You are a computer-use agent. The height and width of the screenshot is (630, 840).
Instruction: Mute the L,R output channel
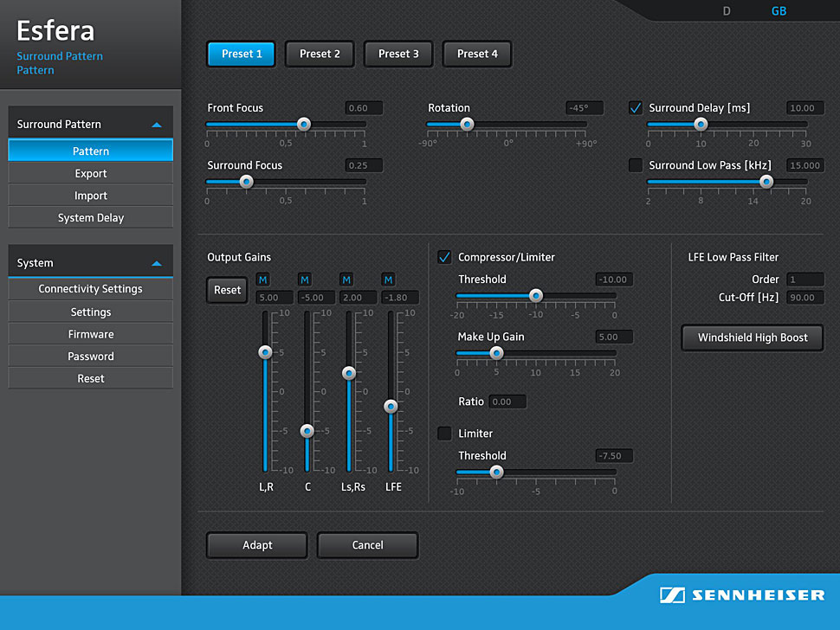click(263, 280)
